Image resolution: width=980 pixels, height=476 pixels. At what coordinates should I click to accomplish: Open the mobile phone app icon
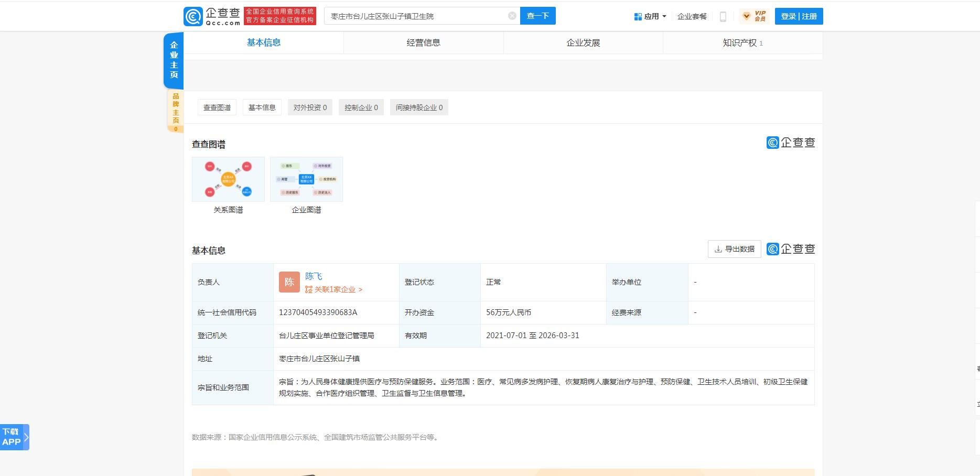[x=723, y=17]
